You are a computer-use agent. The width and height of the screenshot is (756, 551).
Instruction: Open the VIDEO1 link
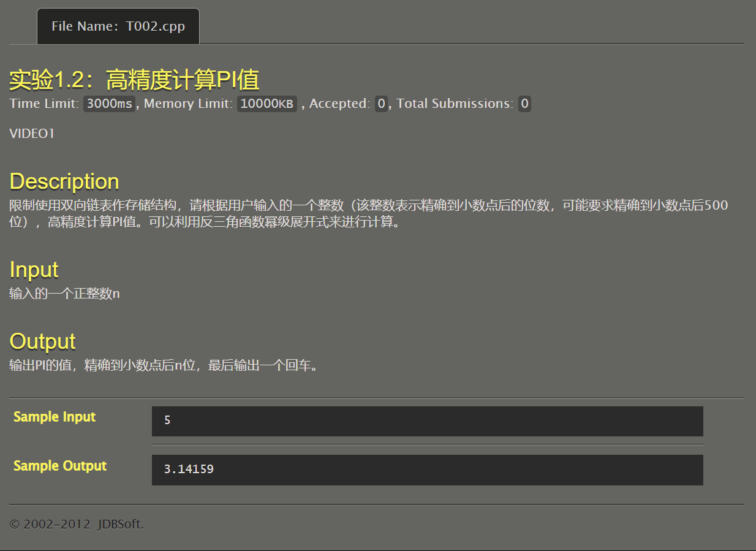32,134
